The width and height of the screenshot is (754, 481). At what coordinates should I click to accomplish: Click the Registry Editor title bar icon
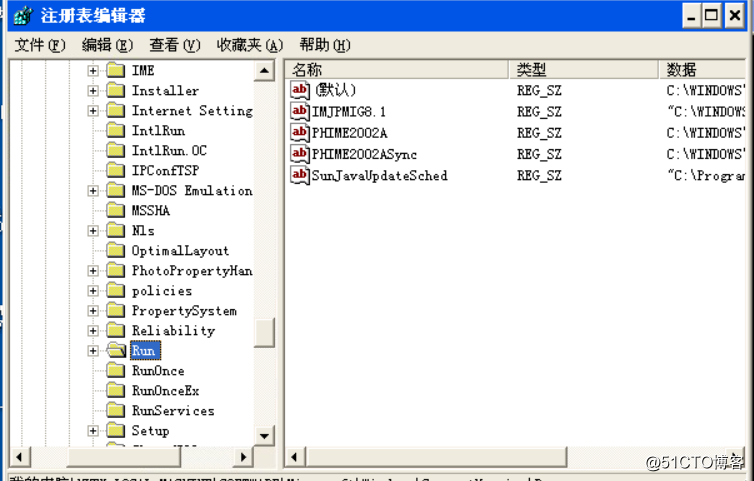(20, 16)
